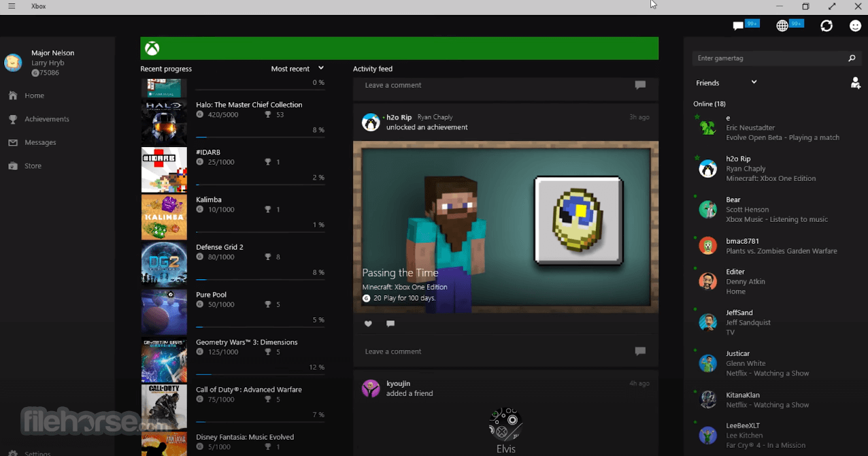Click the Halo: The Master Chief Collection title
Screen dimensions: 868x456
point(249,105)
